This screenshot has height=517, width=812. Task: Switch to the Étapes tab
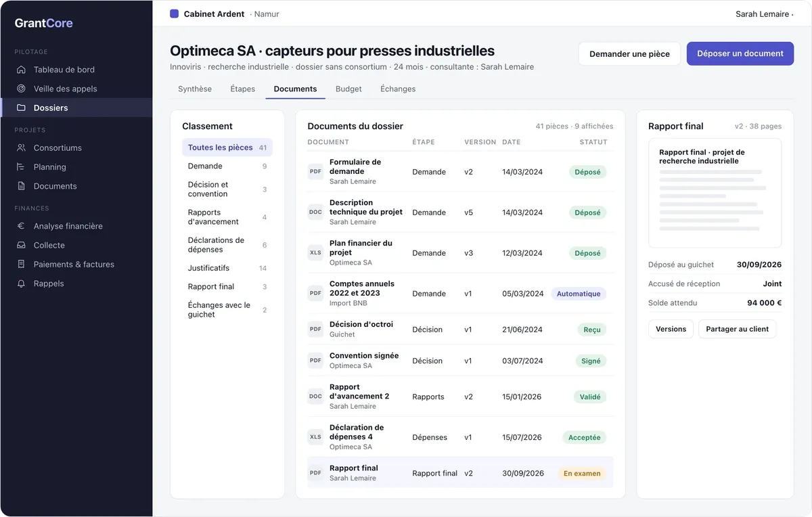click(x=243, y=89)
